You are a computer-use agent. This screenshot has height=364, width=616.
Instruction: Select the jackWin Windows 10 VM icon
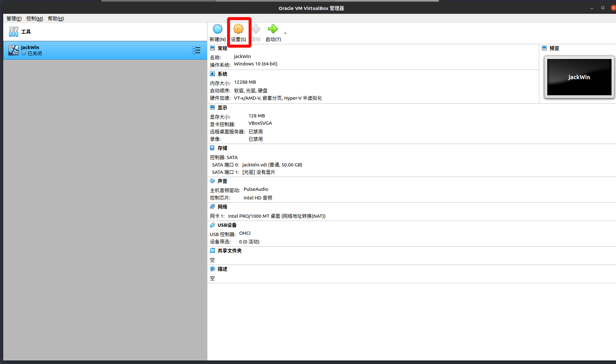13,50
